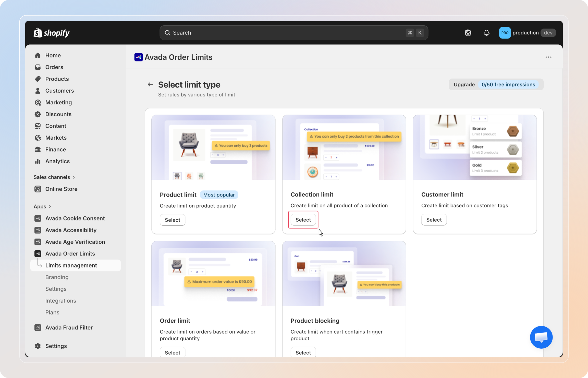The height and width of the screenshot is (378, 588).
Task: Open the notifications bell
Action: click(486, 33)
